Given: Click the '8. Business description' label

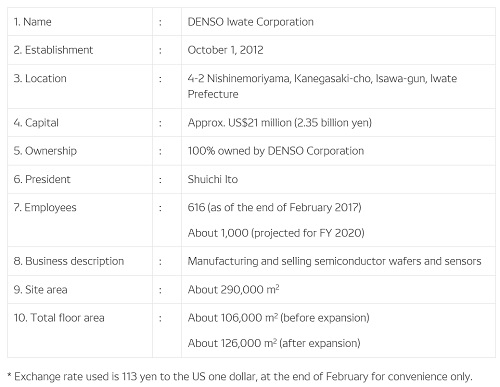Looking at the screenshot, I should pos(69,261).
